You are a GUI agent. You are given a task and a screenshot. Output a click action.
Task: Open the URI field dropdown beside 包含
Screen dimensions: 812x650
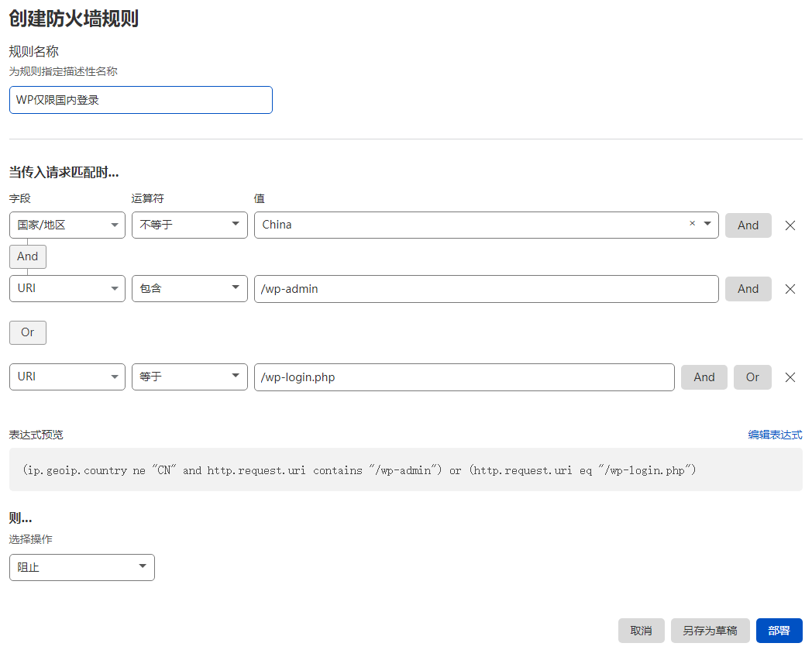pyautogui.click(x=67, y=288)
